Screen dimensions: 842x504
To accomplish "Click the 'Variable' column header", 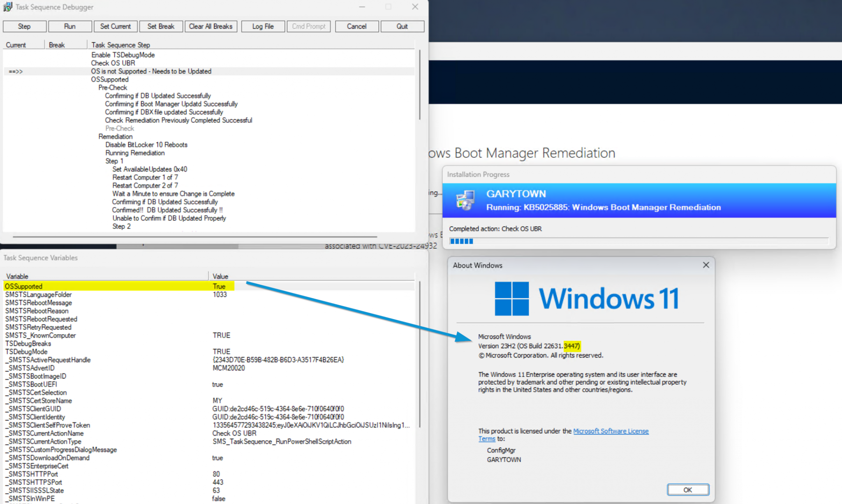I will [x=106, y=276].
